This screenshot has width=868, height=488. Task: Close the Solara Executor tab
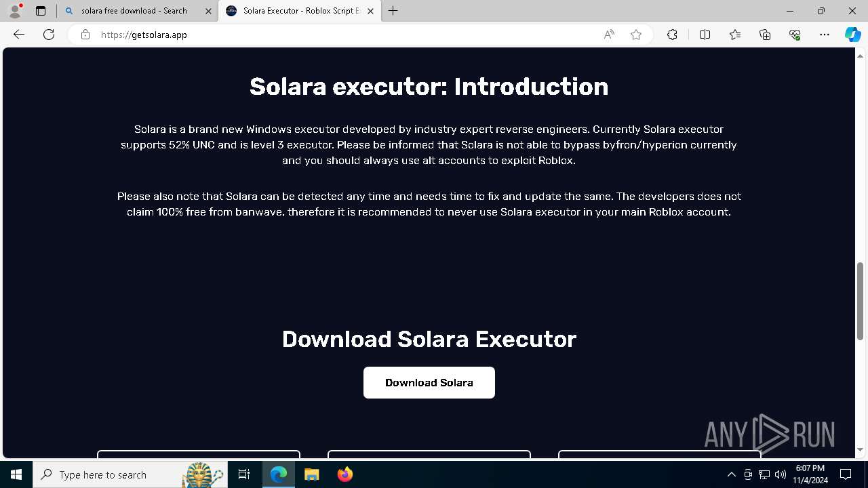pyautogui.click(x=370, y=11)
